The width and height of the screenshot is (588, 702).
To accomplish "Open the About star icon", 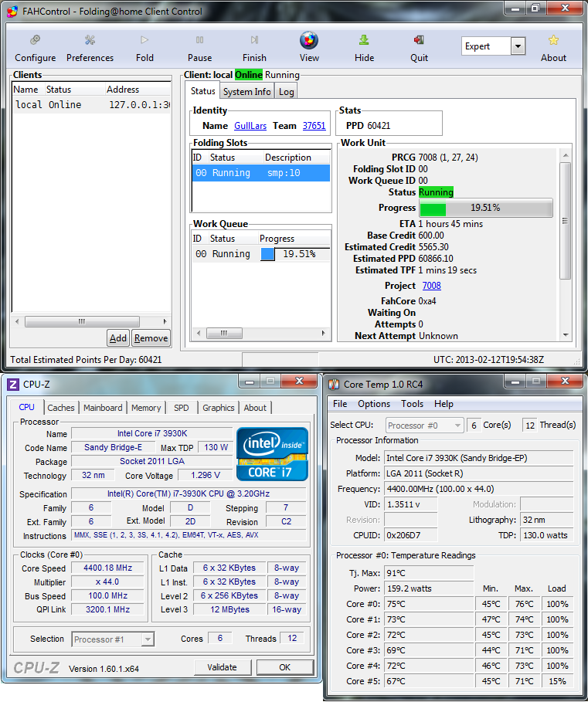I will [x=553, y=40].
